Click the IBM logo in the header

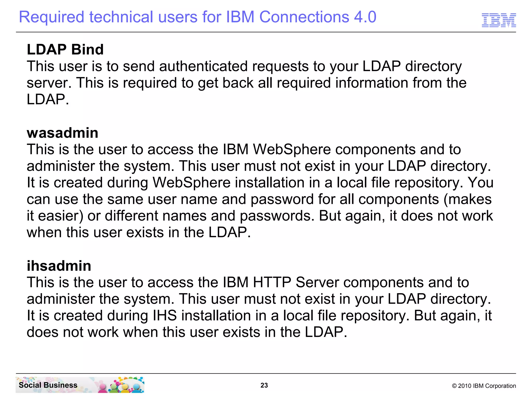coord(499,20)
